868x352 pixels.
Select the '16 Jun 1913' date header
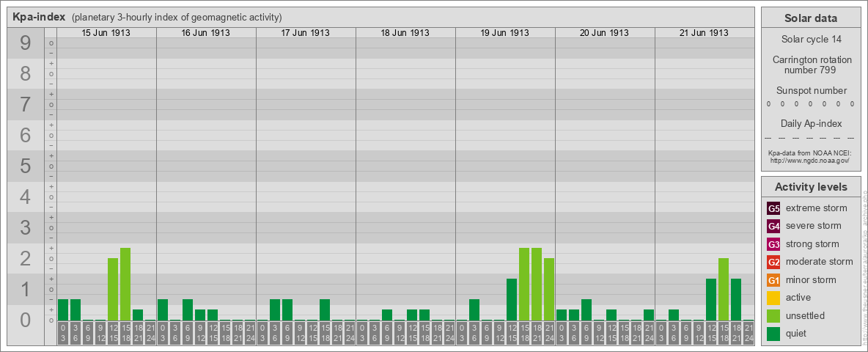pos(206,33)
